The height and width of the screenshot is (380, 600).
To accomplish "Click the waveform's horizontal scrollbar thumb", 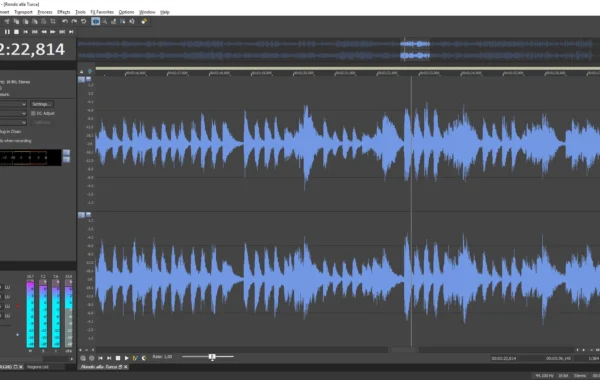I will pyautogui.click(x=404, y=350).
